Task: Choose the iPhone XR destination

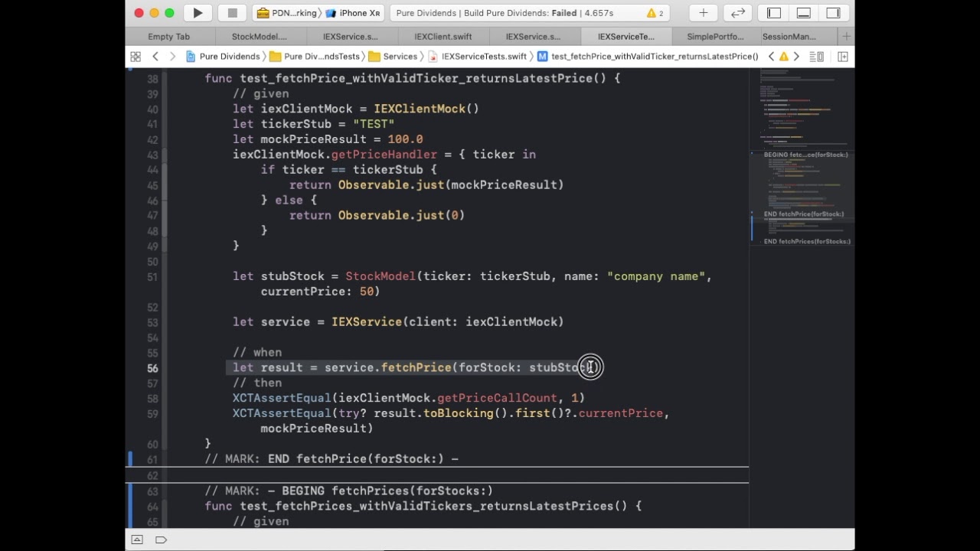Action: 354,13
